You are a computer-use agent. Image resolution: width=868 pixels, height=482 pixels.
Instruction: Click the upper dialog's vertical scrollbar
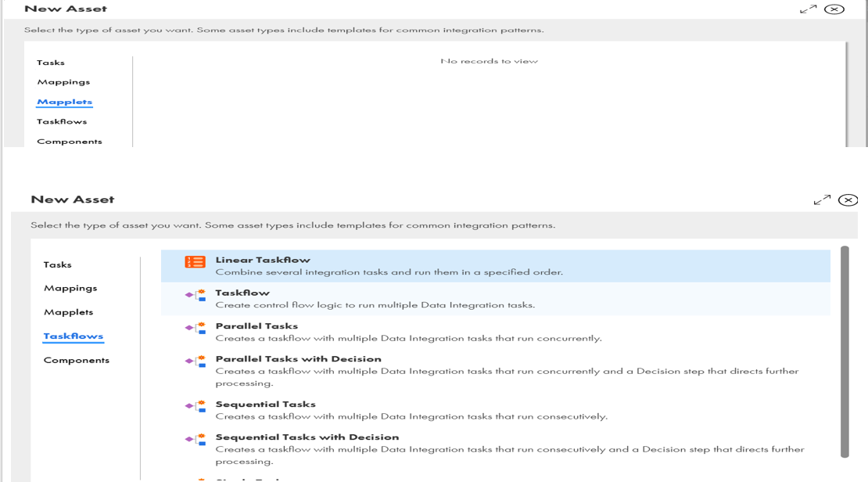click(x=846, y=94)
